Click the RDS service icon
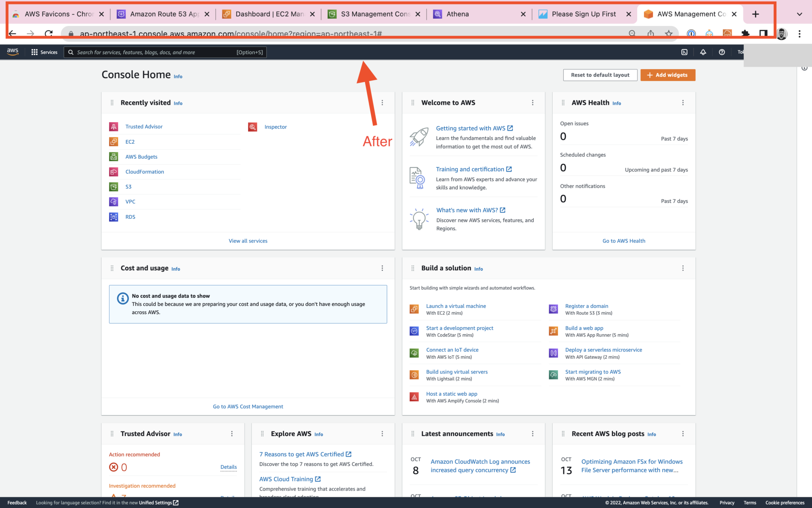Viewport: 812px width, 508px height. click(114, 217)
